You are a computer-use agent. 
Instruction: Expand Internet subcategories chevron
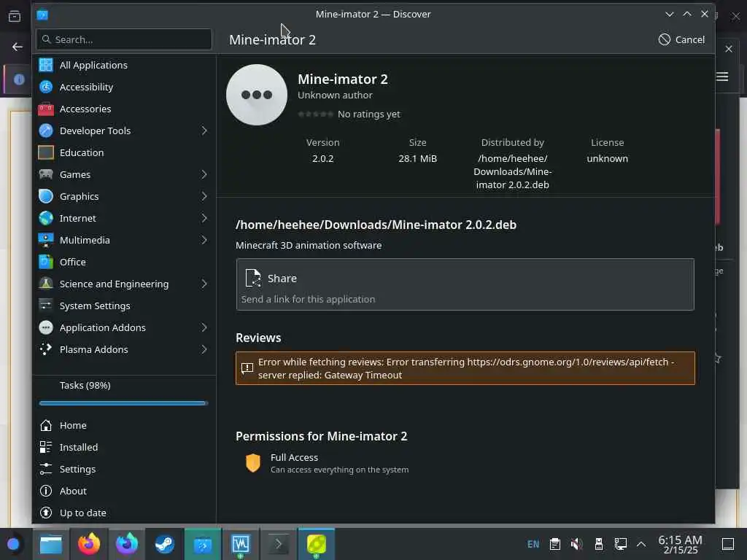(x=204, y=218)
